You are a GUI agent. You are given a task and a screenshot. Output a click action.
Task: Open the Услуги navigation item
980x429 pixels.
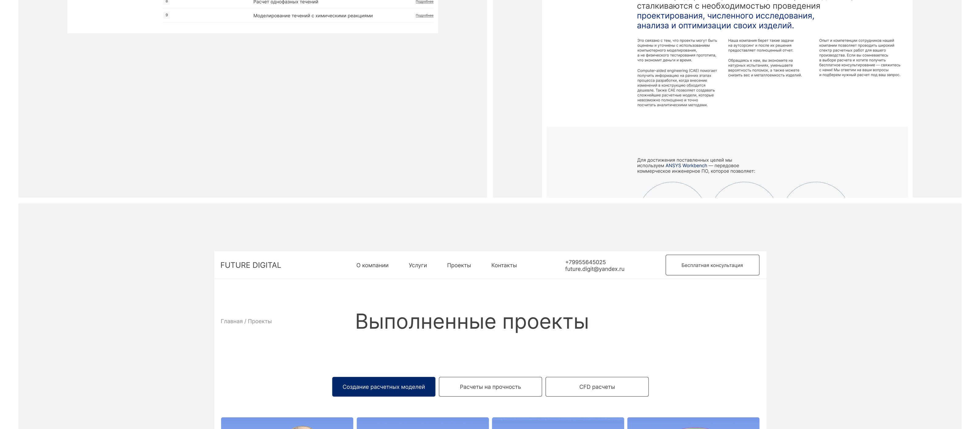point(417,265)
